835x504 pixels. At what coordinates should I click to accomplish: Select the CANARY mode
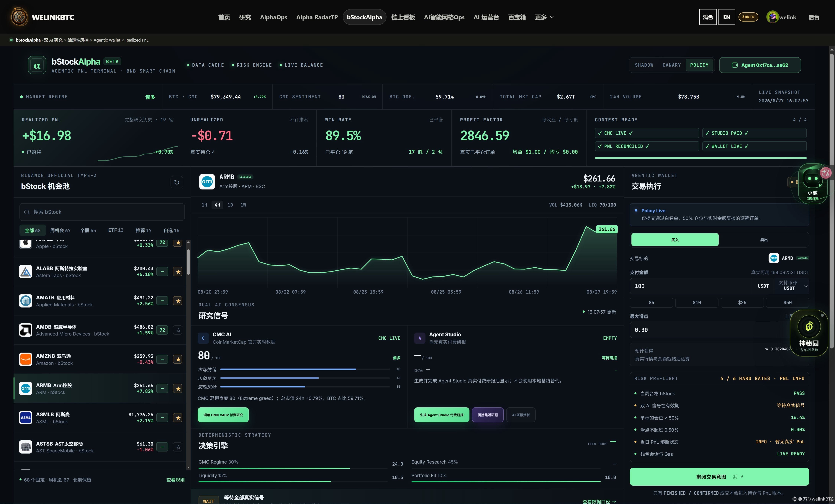[x=672, y=65]
